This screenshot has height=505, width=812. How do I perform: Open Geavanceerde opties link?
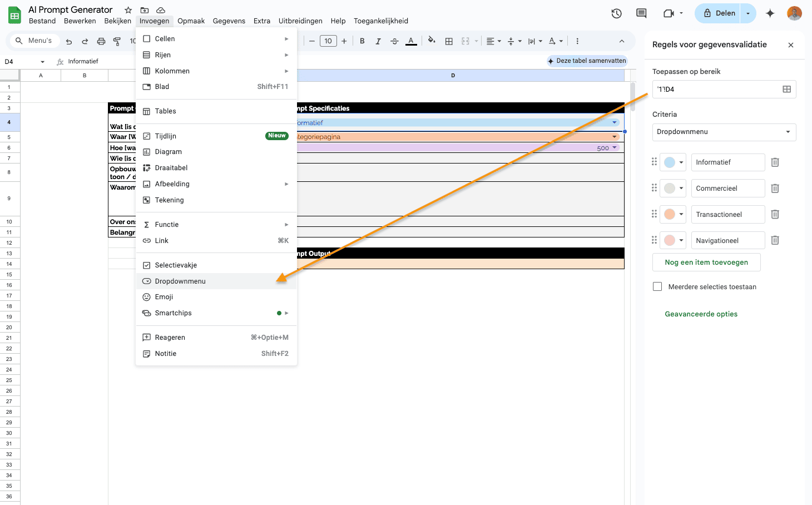701,314
